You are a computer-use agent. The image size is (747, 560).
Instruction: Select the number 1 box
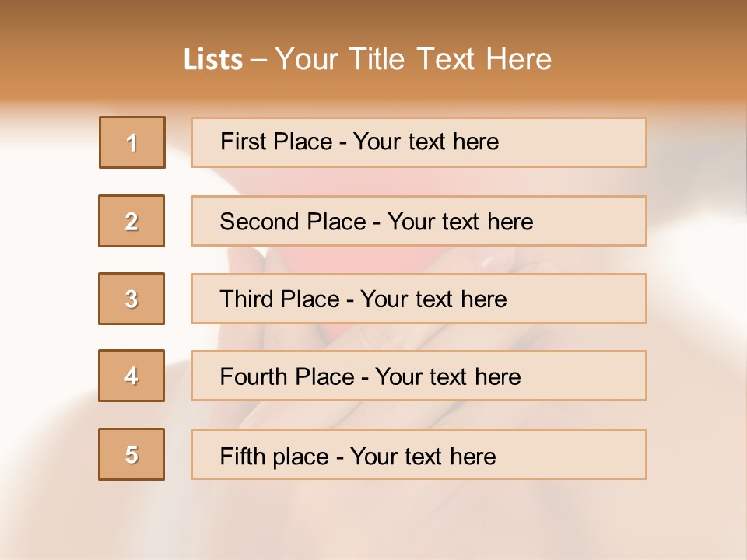pyautogui.click(x=132, y=142)
